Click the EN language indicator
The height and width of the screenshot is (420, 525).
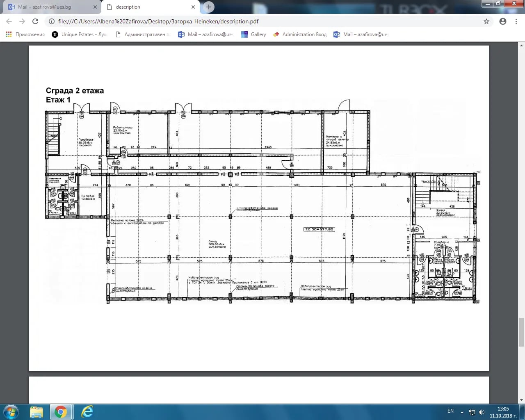(450, 411)
